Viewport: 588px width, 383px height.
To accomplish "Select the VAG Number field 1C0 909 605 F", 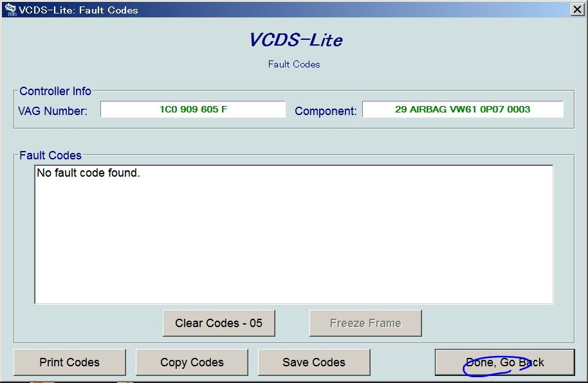I will tap(193, 109).
